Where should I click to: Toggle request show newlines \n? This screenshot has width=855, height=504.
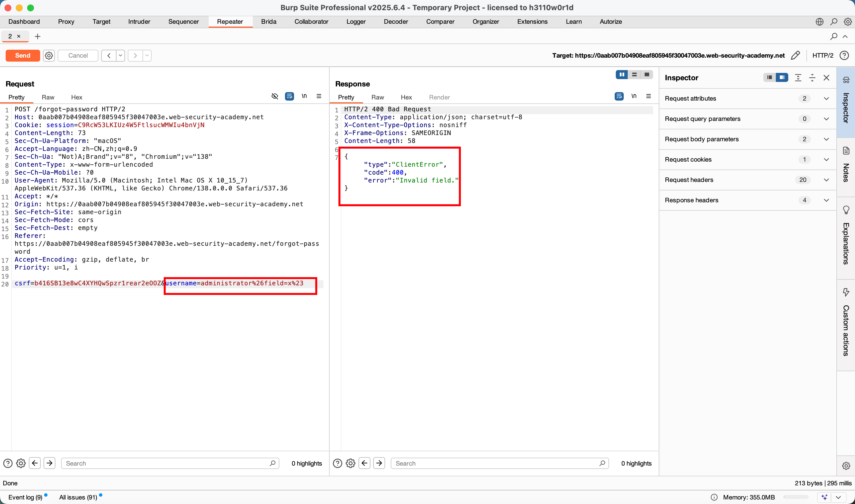point(304,96)
